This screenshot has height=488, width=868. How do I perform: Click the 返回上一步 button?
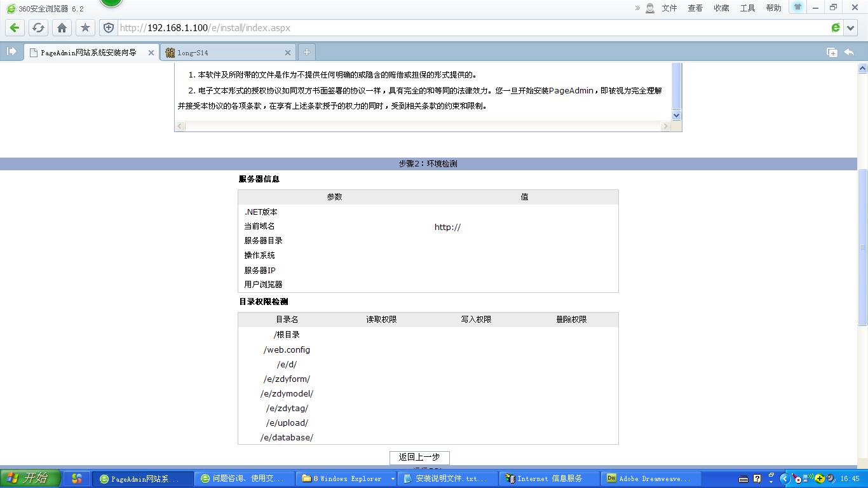click(419, 457)
